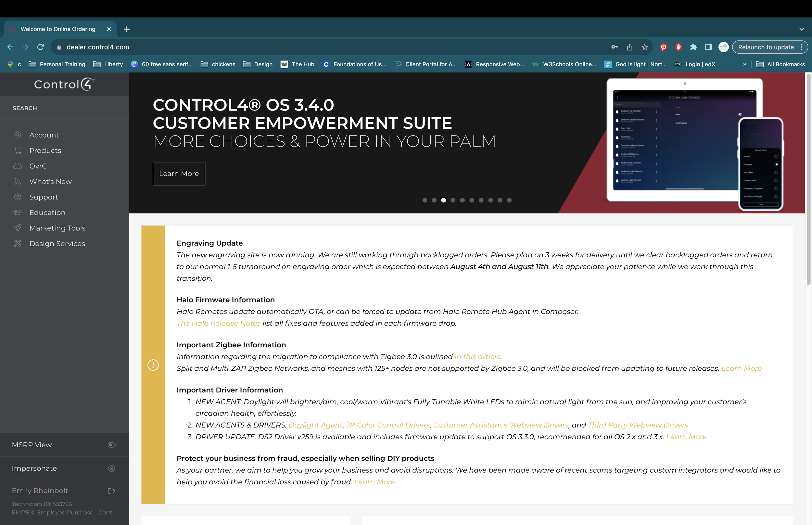This screenshot has width=812, height=525.
Task: Click the Education graduation cap icon
Action: (x=18, y=213)
